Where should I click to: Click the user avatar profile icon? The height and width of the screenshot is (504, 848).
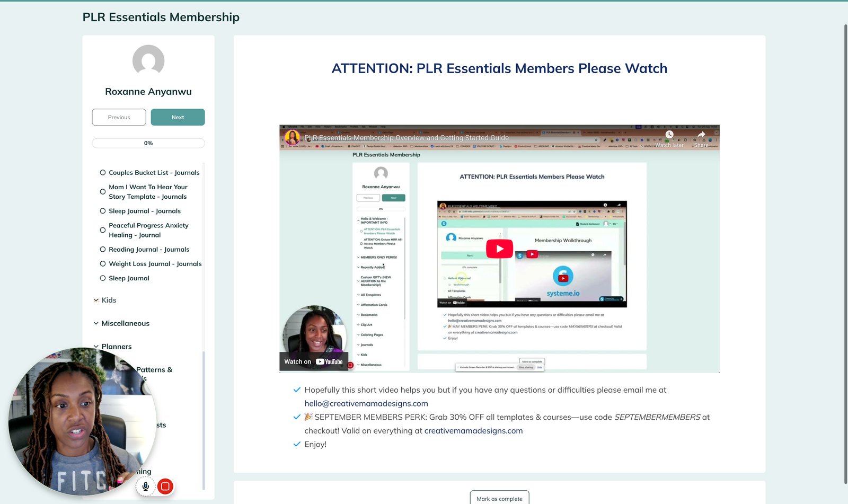148,61
